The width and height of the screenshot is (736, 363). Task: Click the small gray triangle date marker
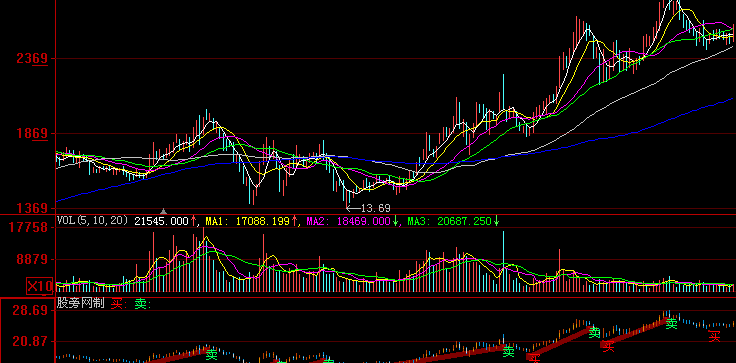(164, 211)
